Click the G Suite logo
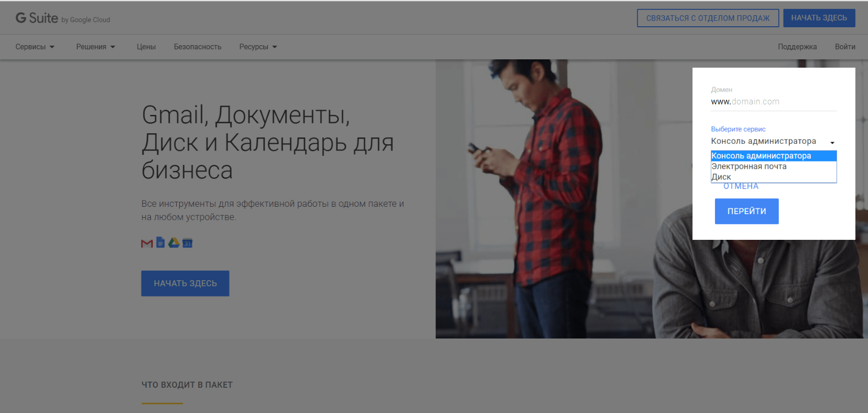Screen dimensions: 868x413 pyautogui.click(x=62, y=18)
